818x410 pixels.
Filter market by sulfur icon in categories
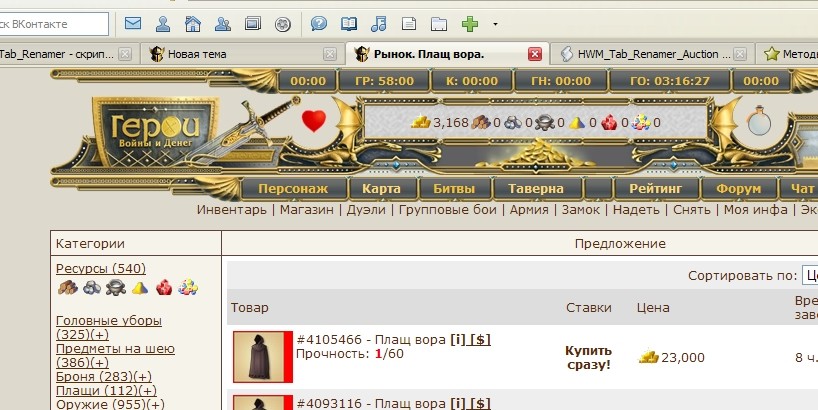140,287
